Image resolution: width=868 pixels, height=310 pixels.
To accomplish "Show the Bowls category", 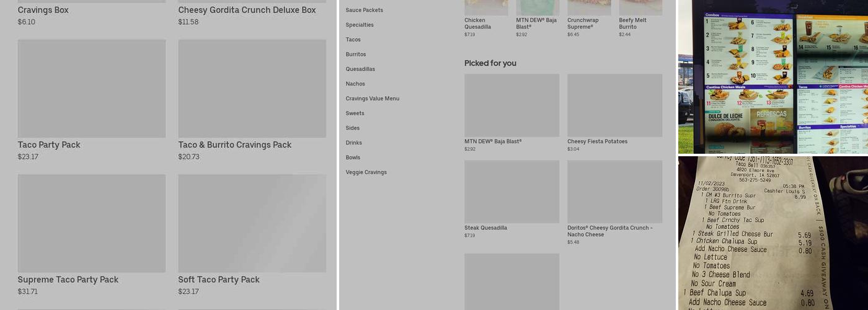I will 353,157.
